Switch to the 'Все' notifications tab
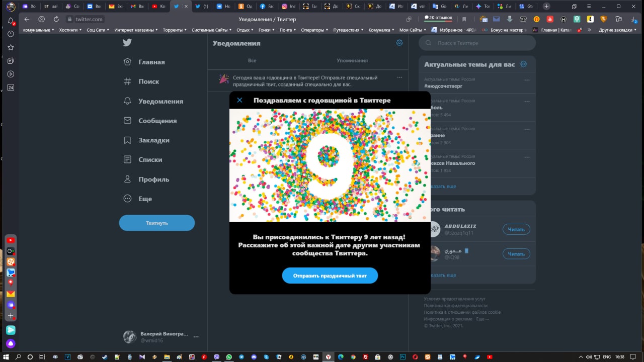Screen dimensions: 644x362 tap(252, 60)
